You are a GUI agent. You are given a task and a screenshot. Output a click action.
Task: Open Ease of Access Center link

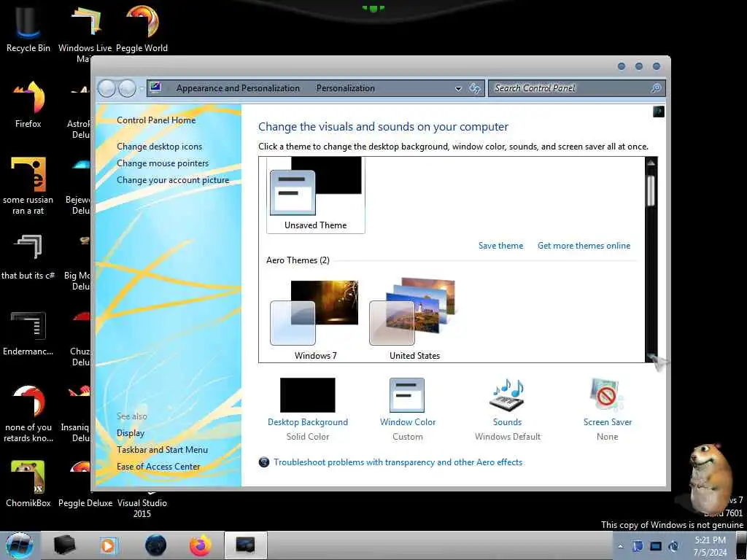[x=158, y=467]
